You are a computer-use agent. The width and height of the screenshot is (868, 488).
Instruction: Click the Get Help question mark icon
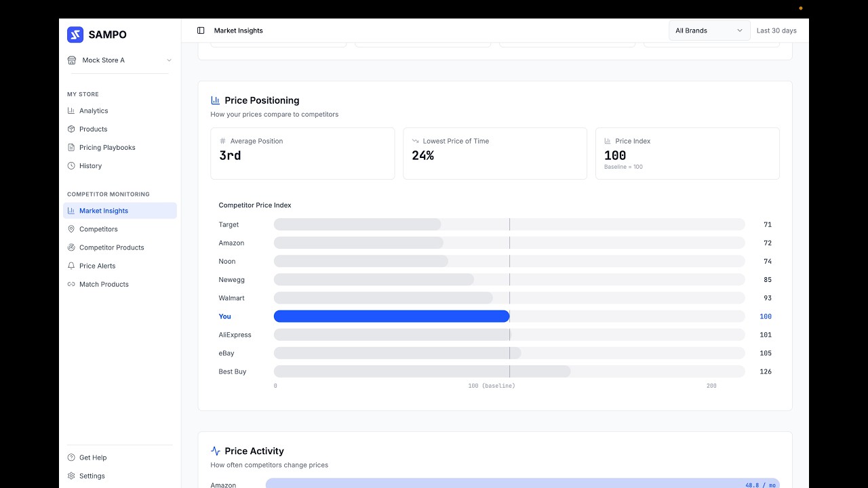(x=71, y=457)
